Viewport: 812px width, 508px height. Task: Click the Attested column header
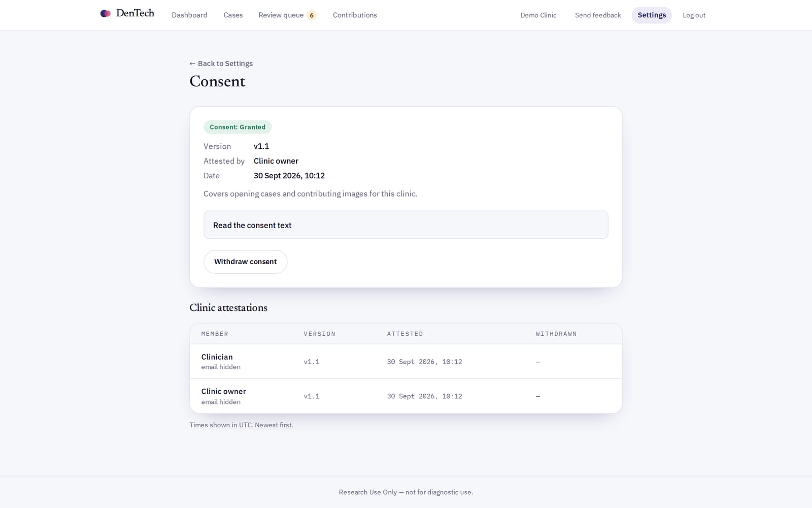(x=405, y=334)
